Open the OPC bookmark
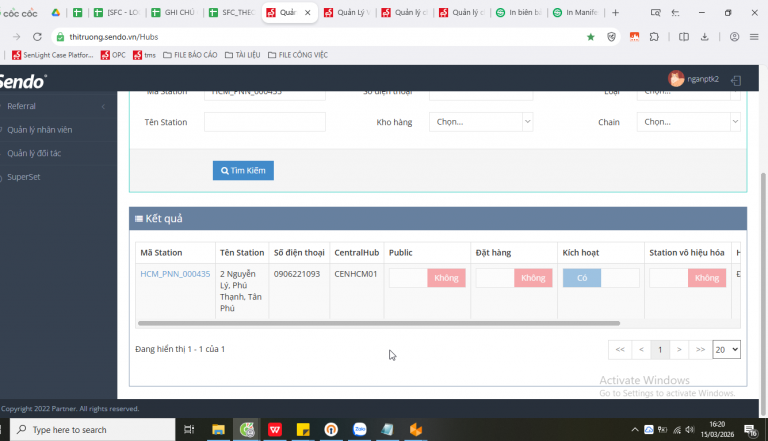This screenshot has width=768, height=441. pyautogui.click(x=113, y=55)
